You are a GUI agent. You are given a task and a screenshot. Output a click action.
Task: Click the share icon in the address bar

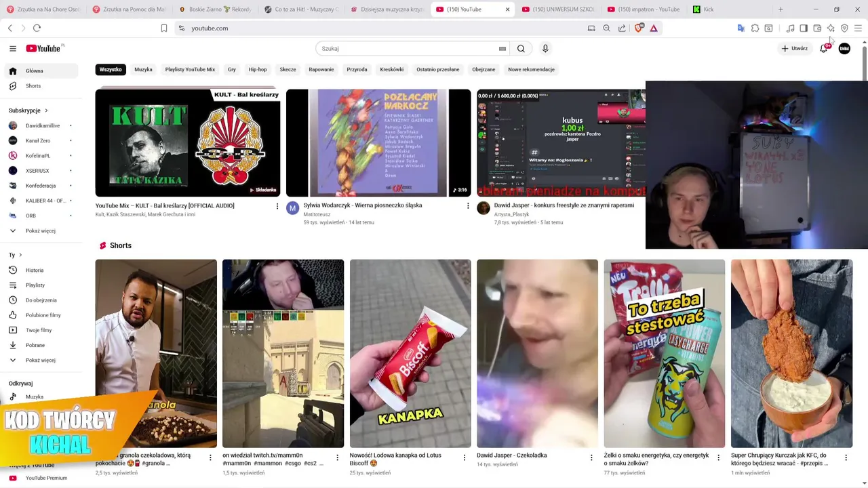tap(622, 28)
